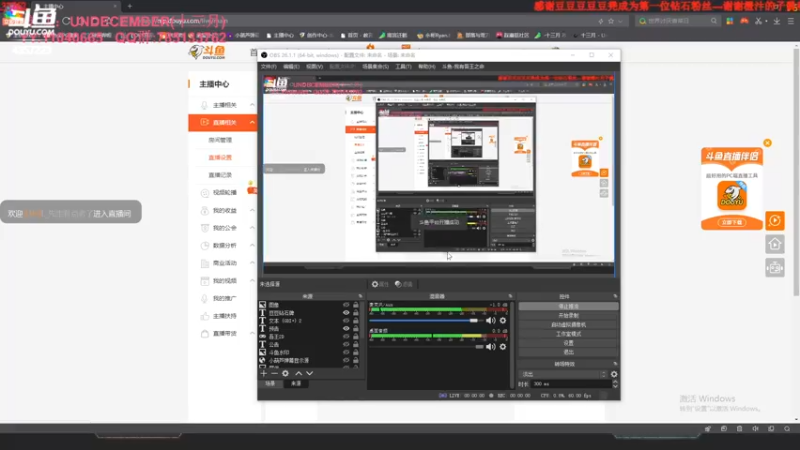Open the scene transition dropdown
Viewport: 800px width, 450px height.
[x=563, y=374]
